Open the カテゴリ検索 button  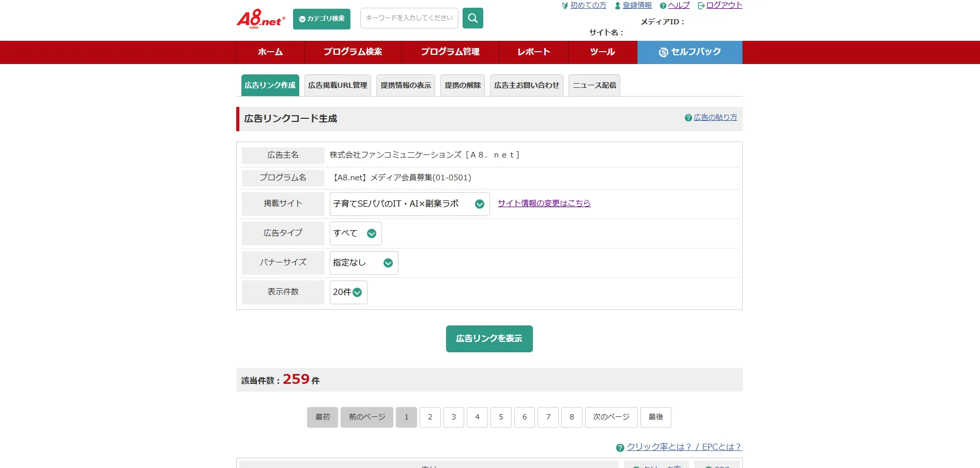[x=321, y=19]
